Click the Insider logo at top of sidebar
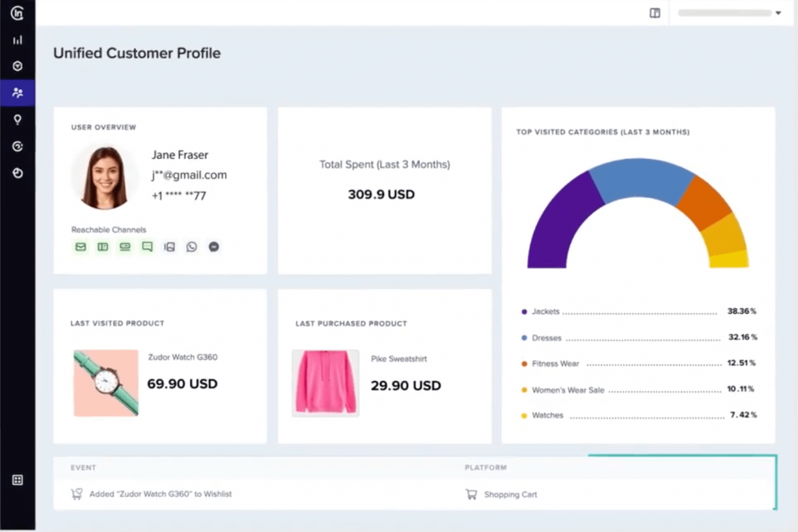The image size is (798, 532). pyautogui.click(x=17, y=13)
